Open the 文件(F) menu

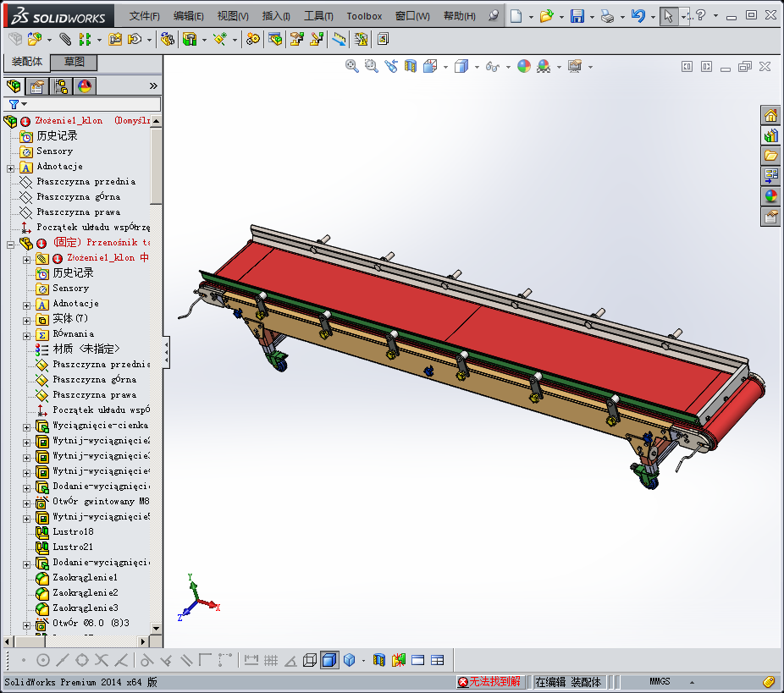click(145, 16)
